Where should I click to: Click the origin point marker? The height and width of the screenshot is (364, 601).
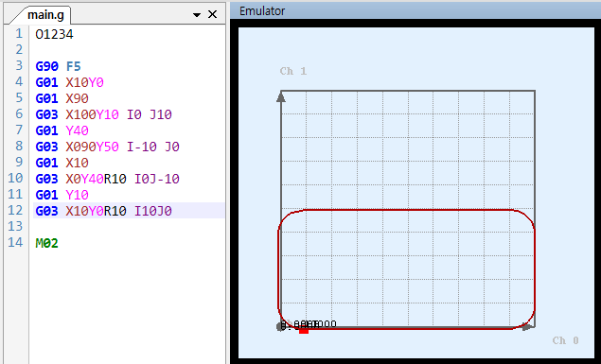[280, 327]
